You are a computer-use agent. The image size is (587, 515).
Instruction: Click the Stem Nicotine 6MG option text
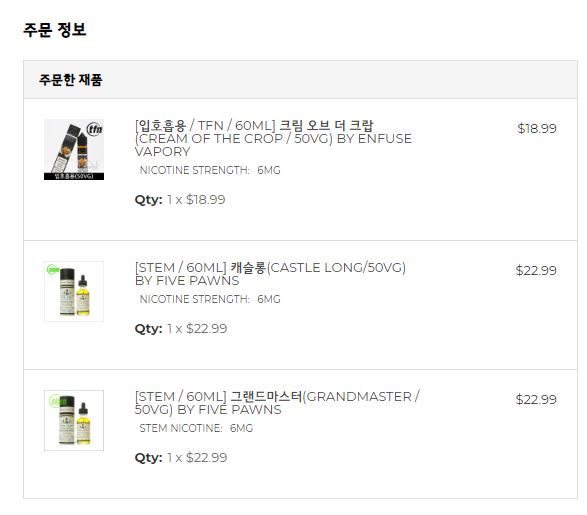tap(196, 428)
